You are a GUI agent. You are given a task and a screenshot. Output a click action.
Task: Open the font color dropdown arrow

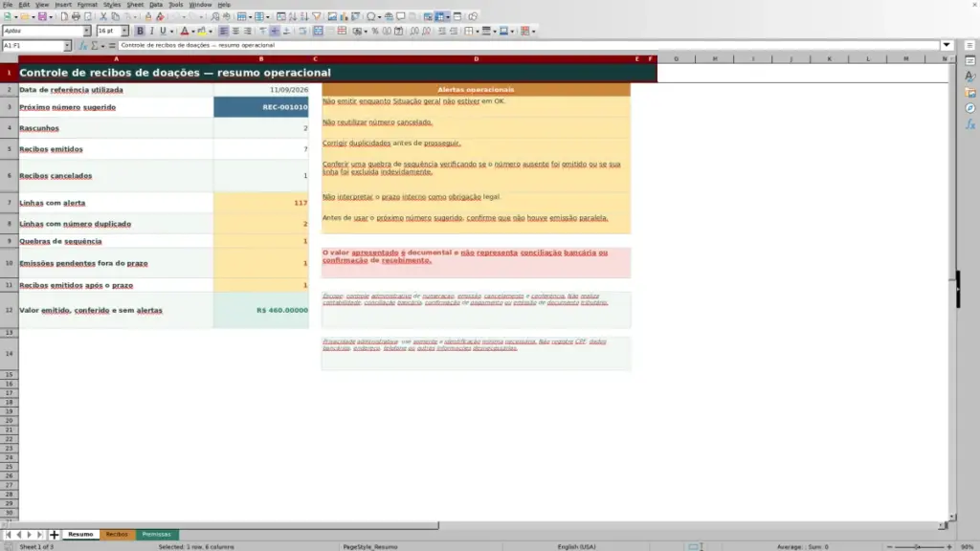pos(193,32)
